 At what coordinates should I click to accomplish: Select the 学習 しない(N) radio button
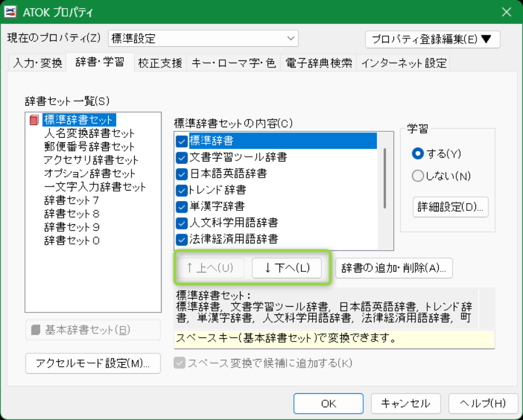coord(418,175)
